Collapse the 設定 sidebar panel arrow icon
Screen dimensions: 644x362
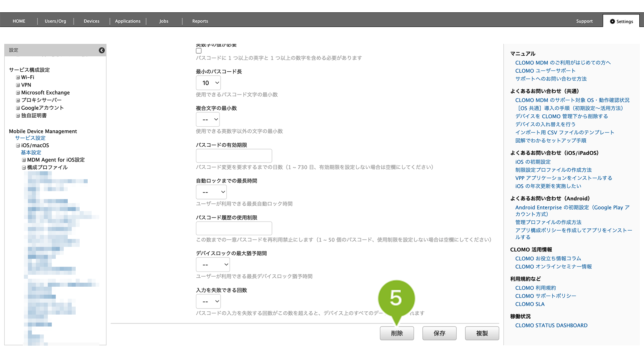pos(102,50)
